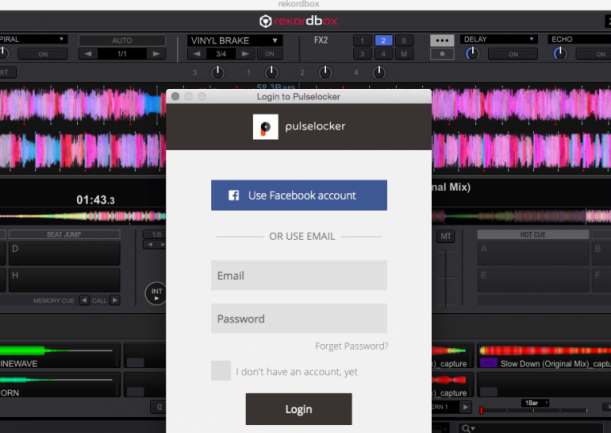Open the Forget Password link

351,346
